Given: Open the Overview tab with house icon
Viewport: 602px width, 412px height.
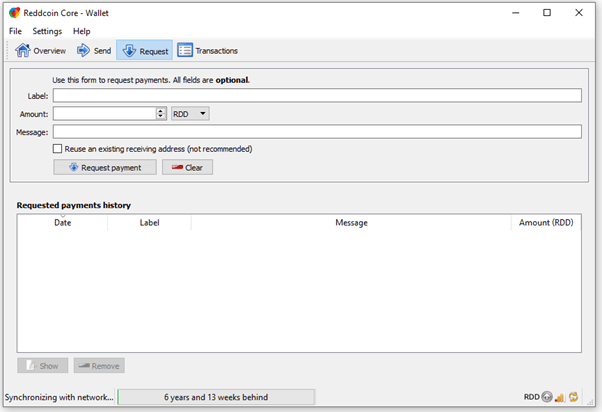Looking at the screenshot, I should point(40,51).
